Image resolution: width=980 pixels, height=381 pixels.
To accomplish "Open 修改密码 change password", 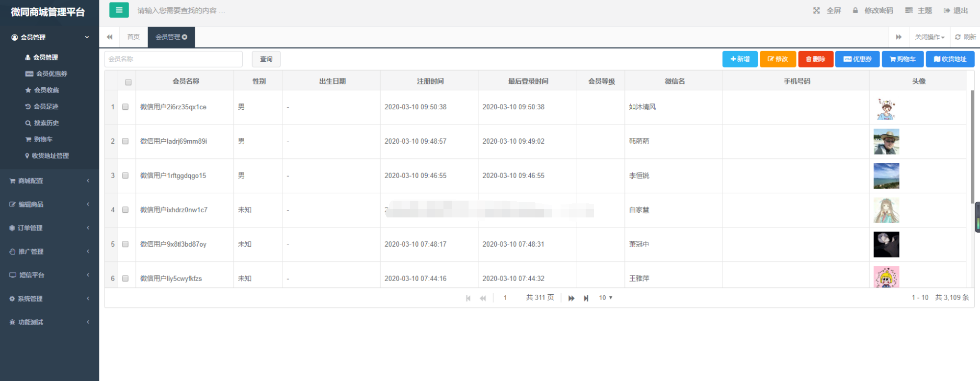I will click(873, 10).
